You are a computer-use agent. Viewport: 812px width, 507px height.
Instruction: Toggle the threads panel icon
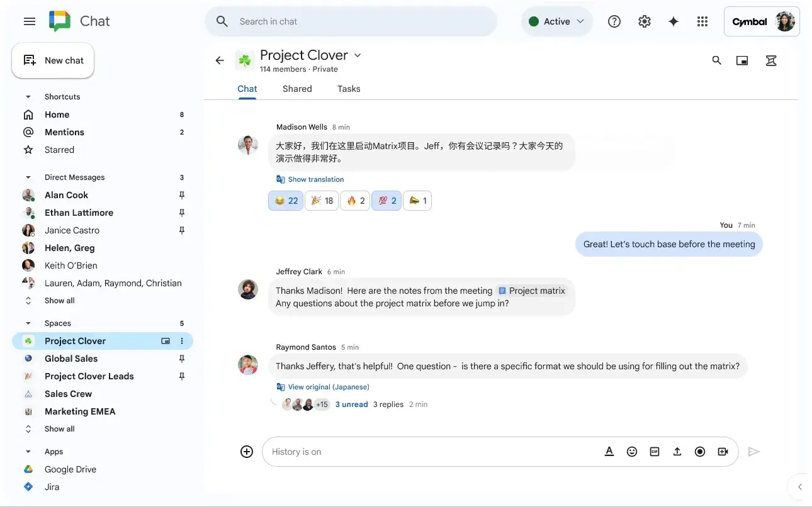pos(771,60)
